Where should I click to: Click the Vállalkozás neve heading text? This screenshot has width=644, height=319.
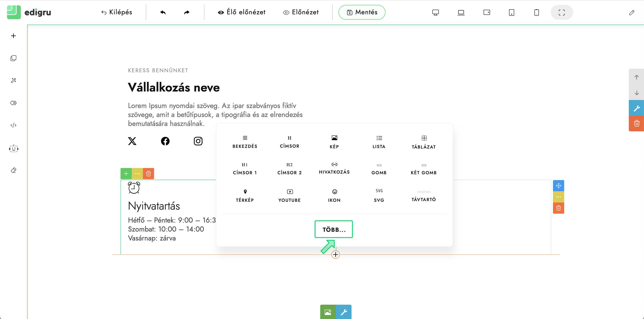174,87
